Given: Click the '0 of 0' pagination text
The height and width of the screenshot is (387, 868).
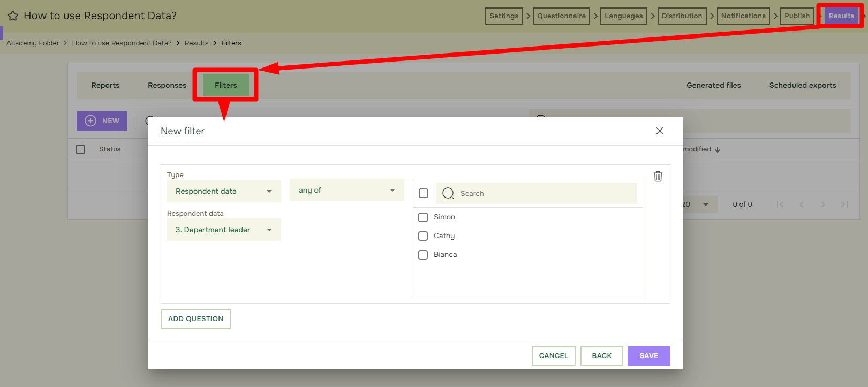Looking at the screenshot, I should pyautogui.click(x=742, y=204).
